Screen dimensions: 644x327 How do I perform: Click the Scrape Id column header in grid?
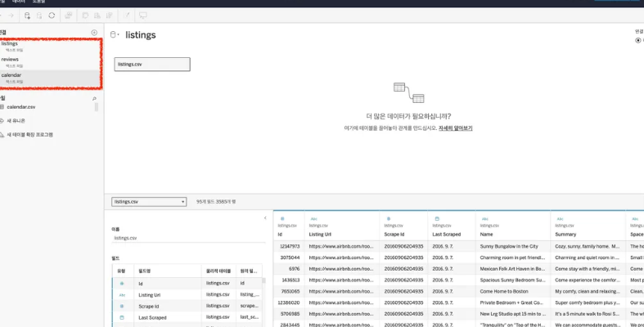(394, 235)
